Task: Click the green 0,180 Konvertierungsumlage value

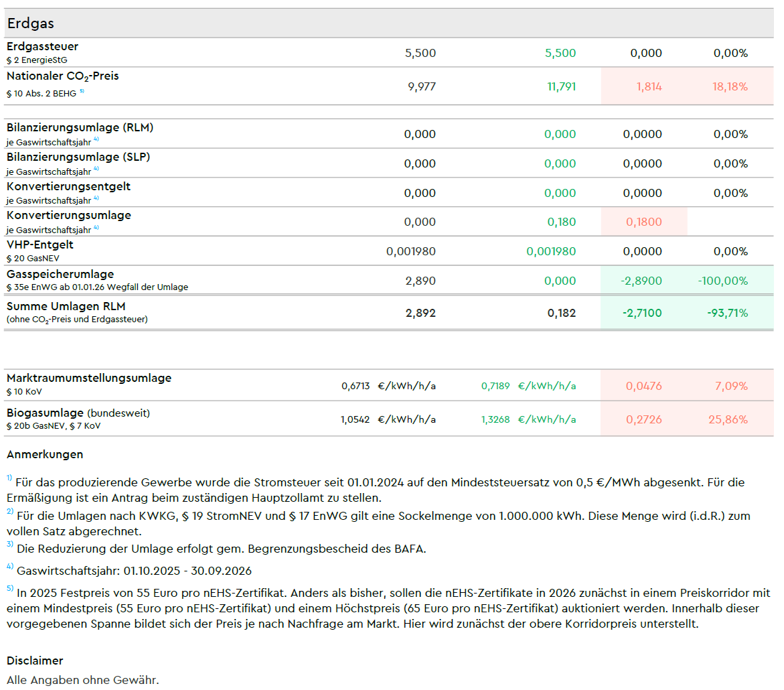Action: (561, 222)
